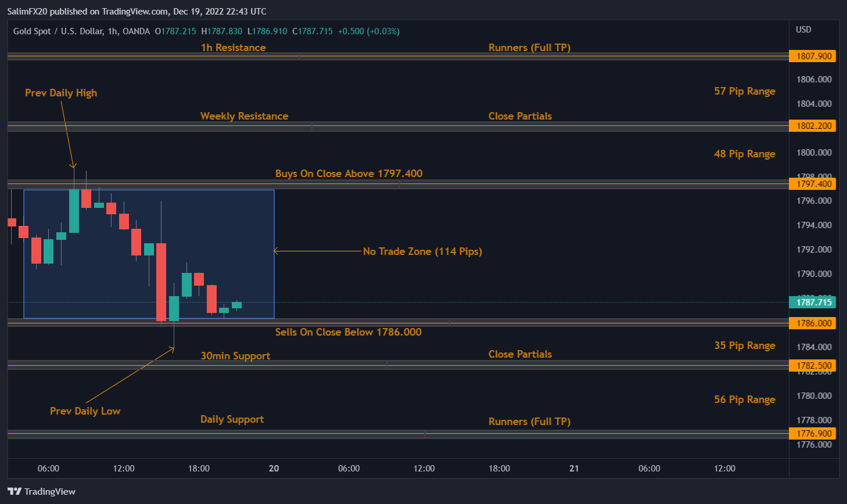The width and height of the screenshot is (847, 504).
Task: Click the Prev Daily Low annotation
Action: click(85, 411)
